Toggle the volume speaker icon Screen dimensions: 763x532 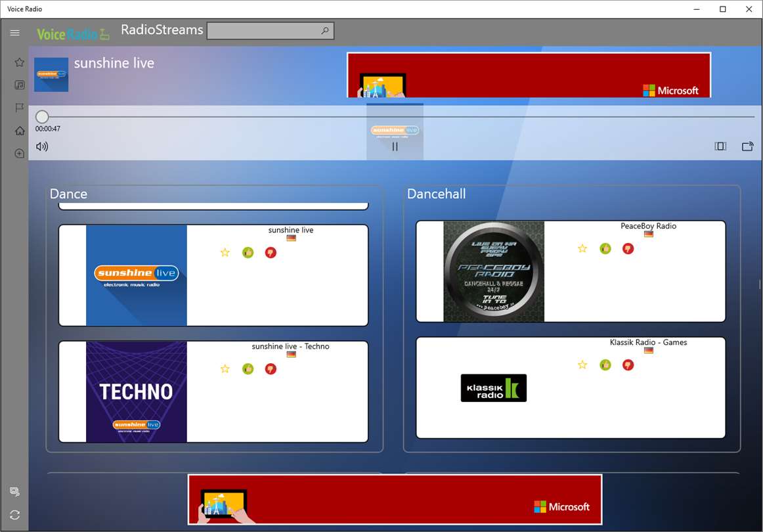point(42,146)
